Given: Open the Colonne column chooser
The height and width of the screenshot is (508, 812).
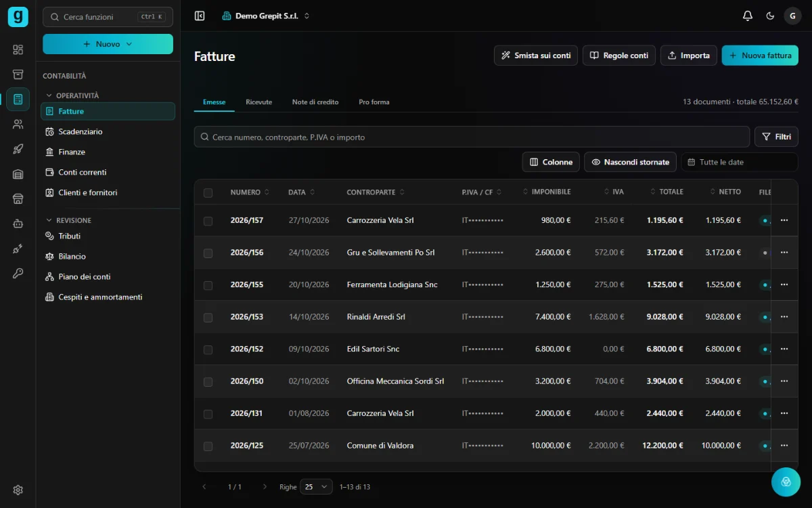Looking at the screenshot, I should coord(551,162).
